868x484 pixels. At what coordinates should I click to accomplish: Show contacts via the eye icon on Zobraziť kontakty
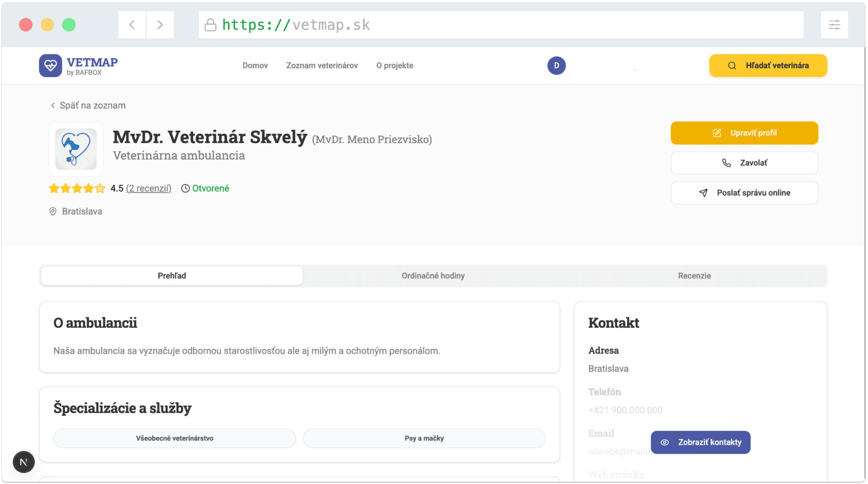[664, 442]
